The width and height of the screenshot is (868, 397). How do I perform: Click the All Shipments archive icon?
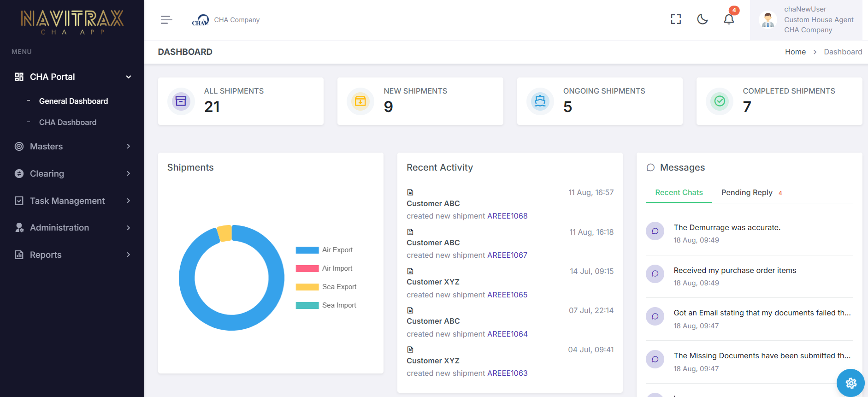(181, 101)
